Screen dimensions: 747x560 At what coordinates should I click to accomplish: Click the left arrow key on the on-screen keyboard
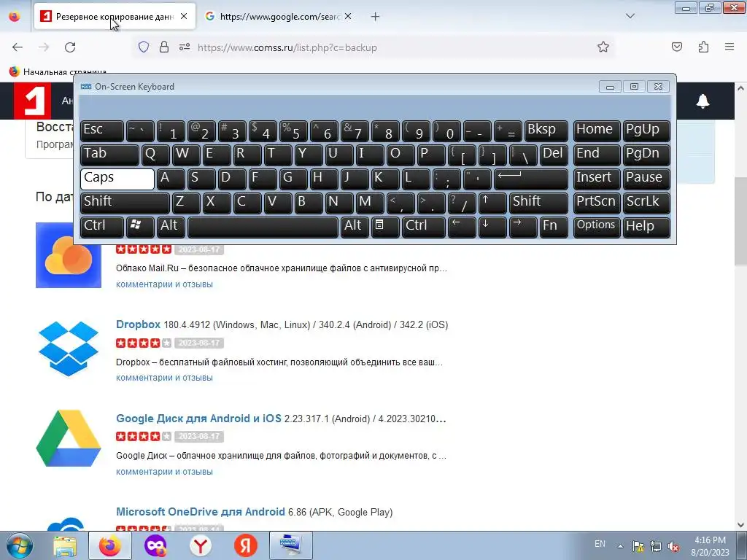[x=462, y=227]
